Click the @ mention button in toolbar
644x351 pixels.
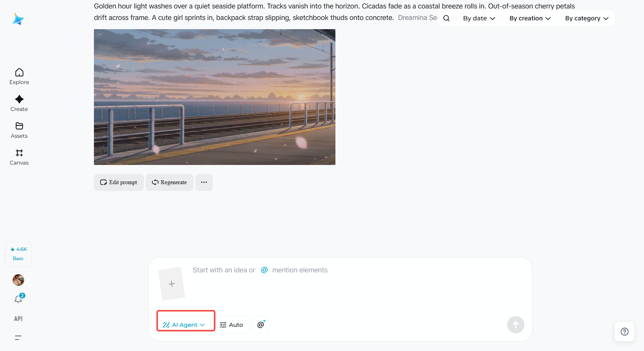click(x=261, y=325)
